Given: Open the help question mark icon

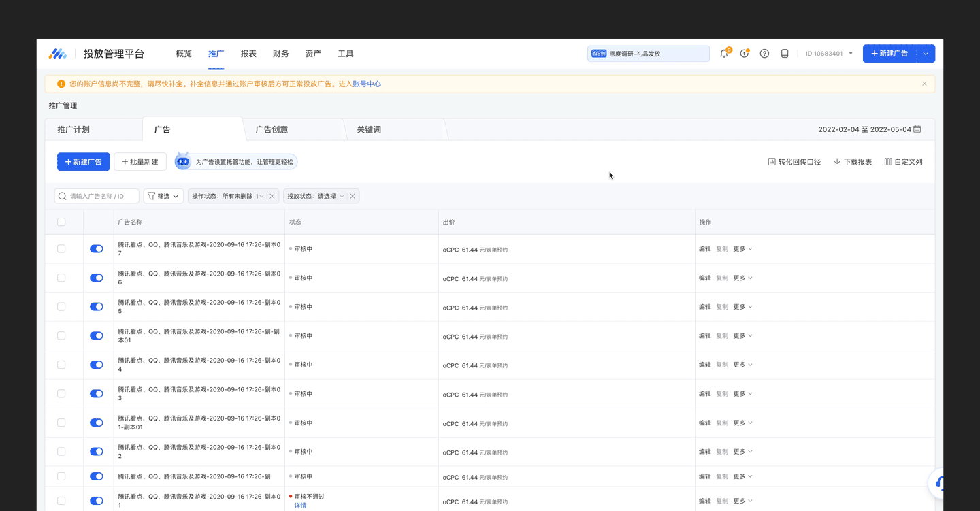Looking at the screenshot, I should click(x=764, y=54).
